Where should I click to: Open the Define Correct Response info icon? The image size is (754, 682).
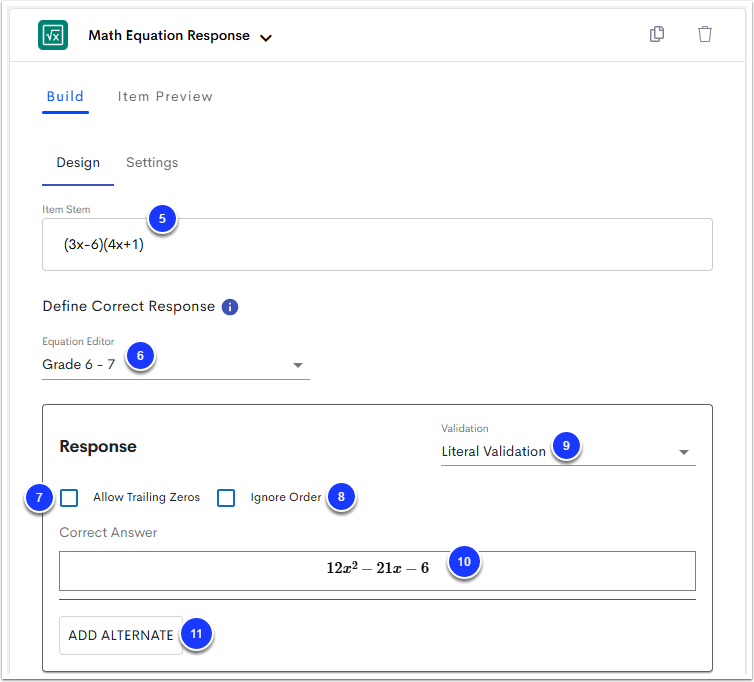(230, 307)
